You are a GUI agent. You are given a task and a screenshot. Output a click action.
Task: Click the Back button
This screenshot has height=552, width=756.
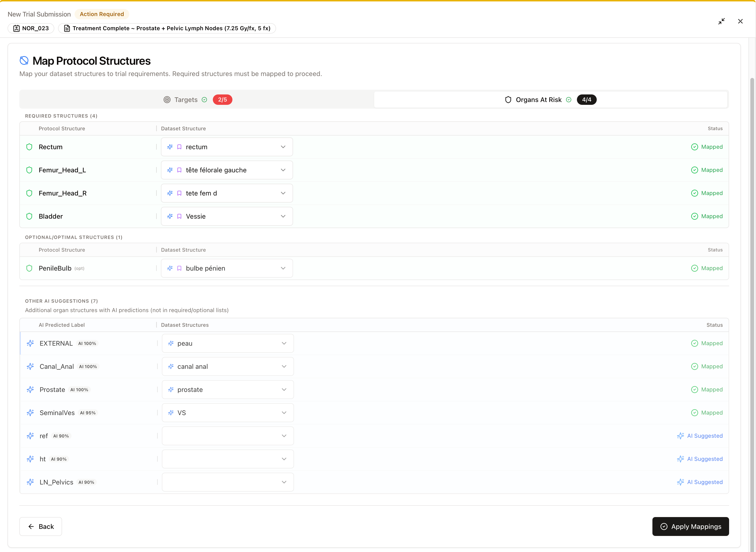[x=41, y=527]
